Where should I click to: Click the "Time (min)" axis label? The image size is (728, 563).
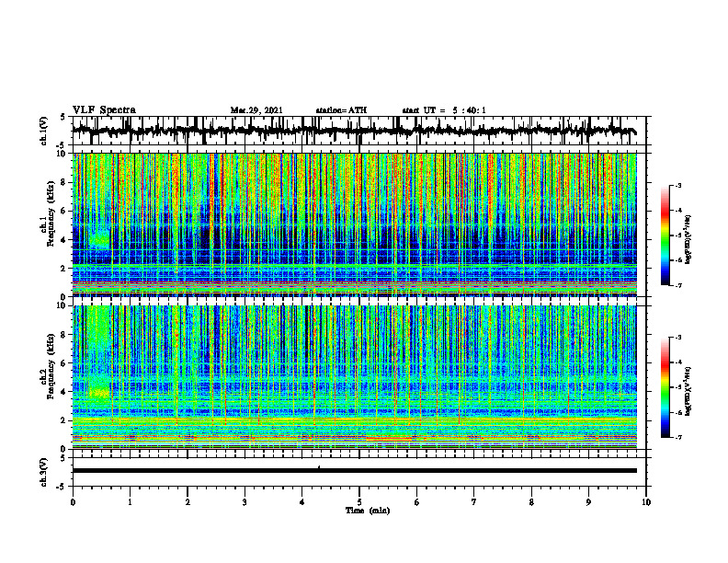click(x=368, y=511)
